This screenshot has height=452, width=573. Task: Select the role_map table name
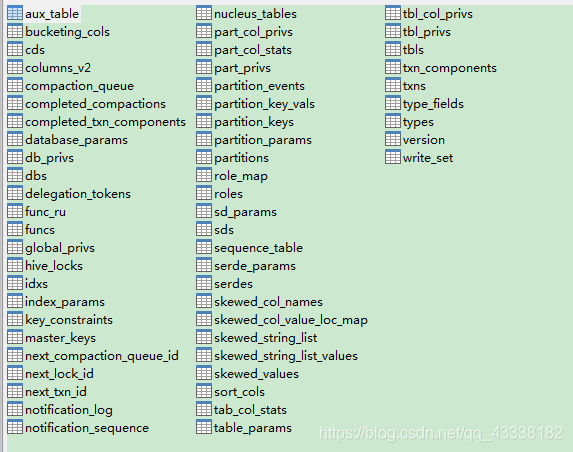[241, 176]
